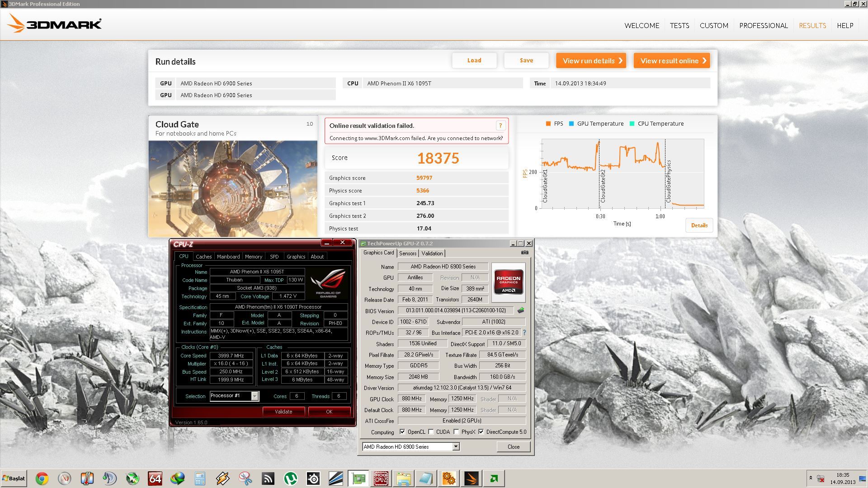Click the Cloud Gate preview thumbnail
868x488 pixels.
click(x=233, y=188)
